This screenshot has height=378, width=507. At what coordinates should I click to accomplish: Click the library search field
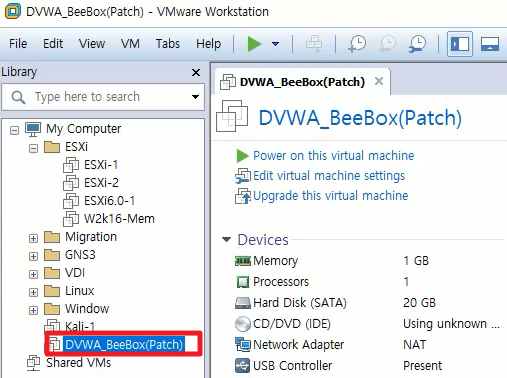coord(103,97)
